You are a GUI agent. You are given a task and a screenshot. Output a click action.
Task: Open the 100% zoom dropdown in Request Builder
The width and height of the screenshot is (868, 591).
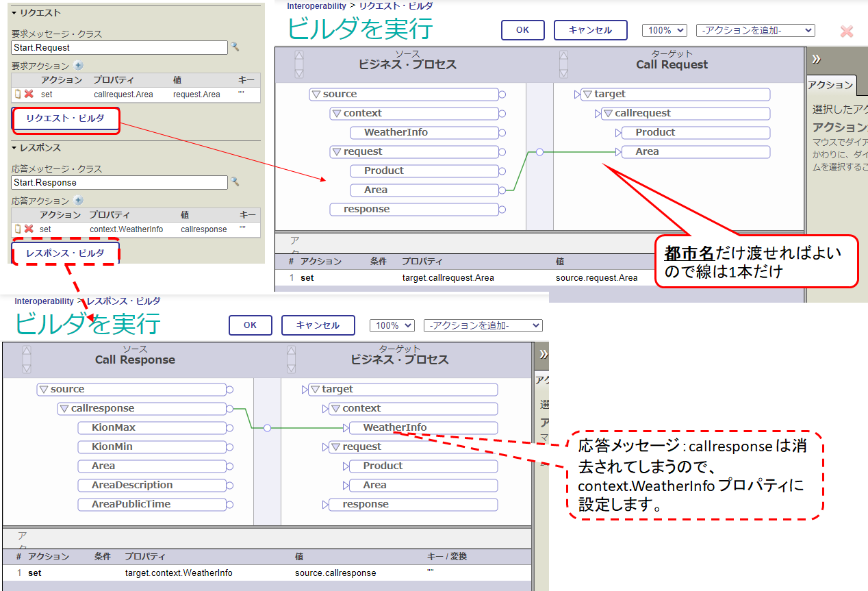click(x=664, y=30)
